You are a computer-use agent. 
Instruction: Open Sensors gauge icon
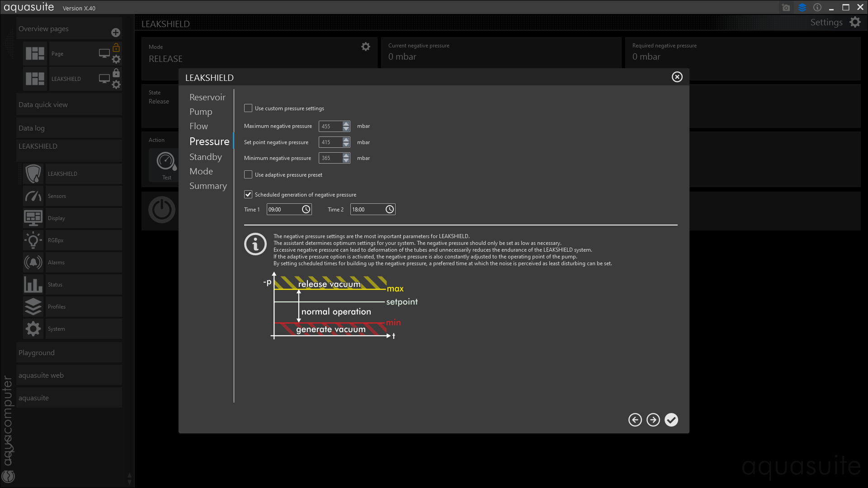[x=33, y=196]
